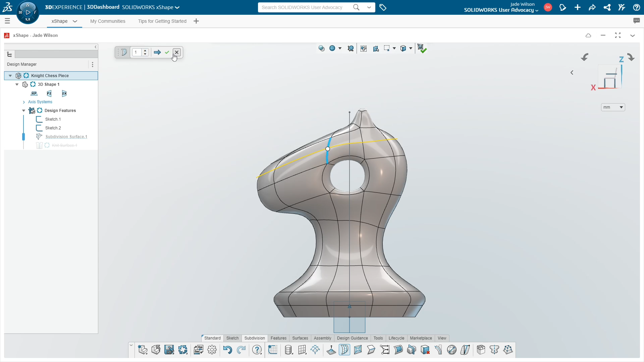The height and width of the screenshot is (362, 644).
Task: Click the Subdivision surface tool icon
Action: (x=344, y=350)
